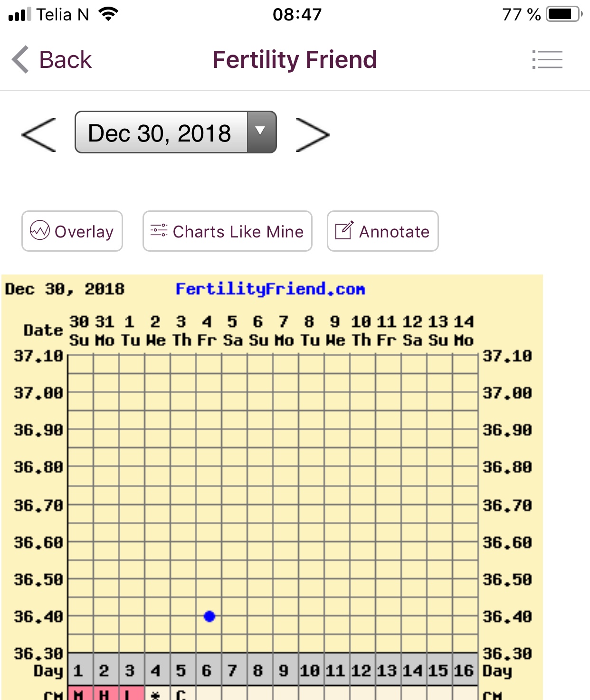Tap the battery icon in status bar

[x=563, y=14]
